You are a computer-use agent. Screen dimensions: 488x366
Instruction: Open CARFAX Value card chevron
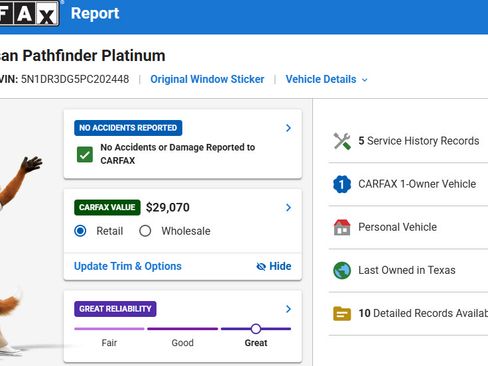coord(289,208)
